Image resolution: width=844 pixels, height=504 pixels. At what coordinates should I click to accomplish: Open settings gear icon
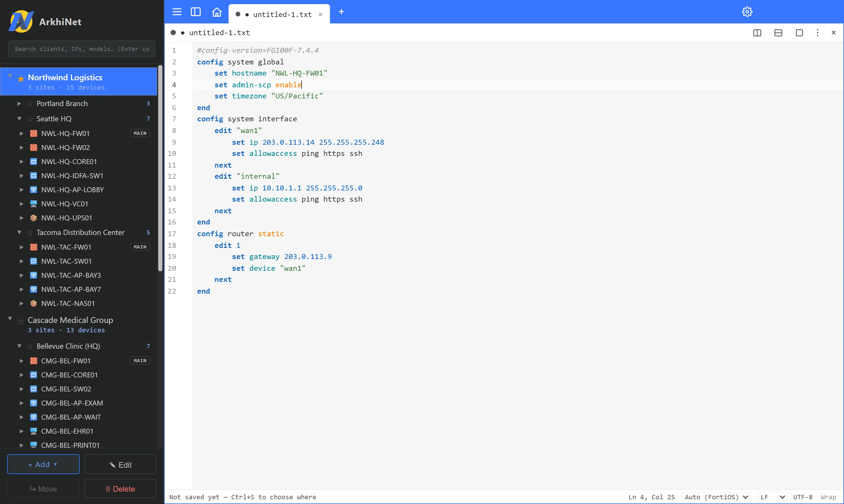coord(747,12)
